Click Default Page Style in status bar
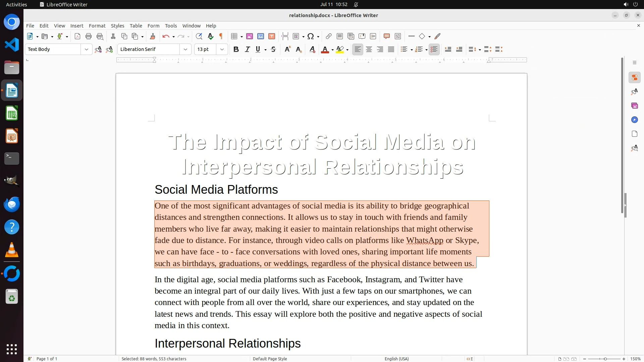Image resolution: width=644 pixels, height=362 pixels. click(x=270, y=359)
